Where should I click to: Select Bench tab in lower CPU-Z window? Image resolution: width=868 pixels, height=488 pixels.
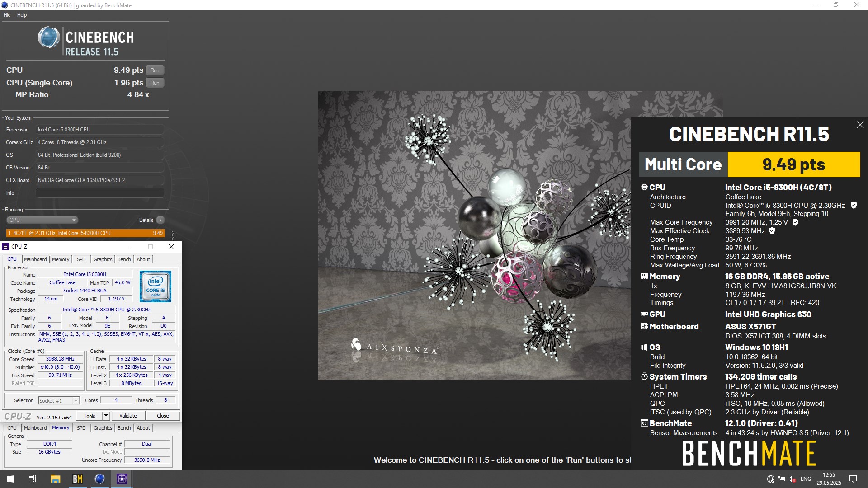pyautogui.click(x=124, y=428)
